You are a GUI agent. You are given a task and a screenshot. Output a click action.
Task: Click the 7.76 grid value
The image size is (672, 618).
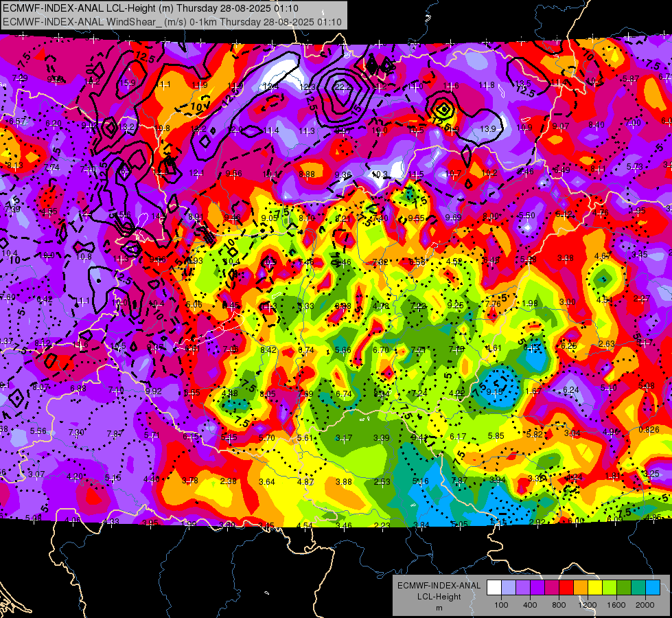pos(493,304)
